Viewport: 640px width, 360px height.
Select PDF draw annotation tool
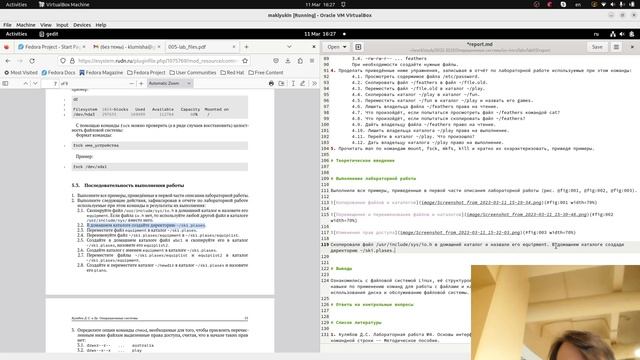[302, 83]
